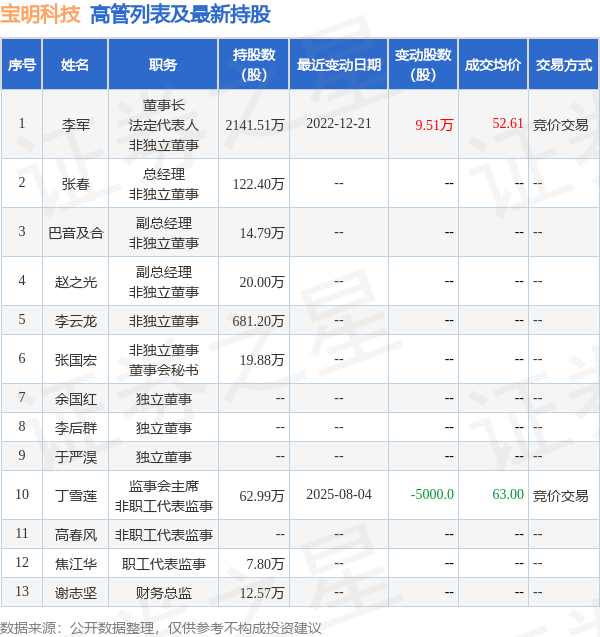600x637 pixels.
Task: Click the name 李后群
Action: tap(76, 428)
